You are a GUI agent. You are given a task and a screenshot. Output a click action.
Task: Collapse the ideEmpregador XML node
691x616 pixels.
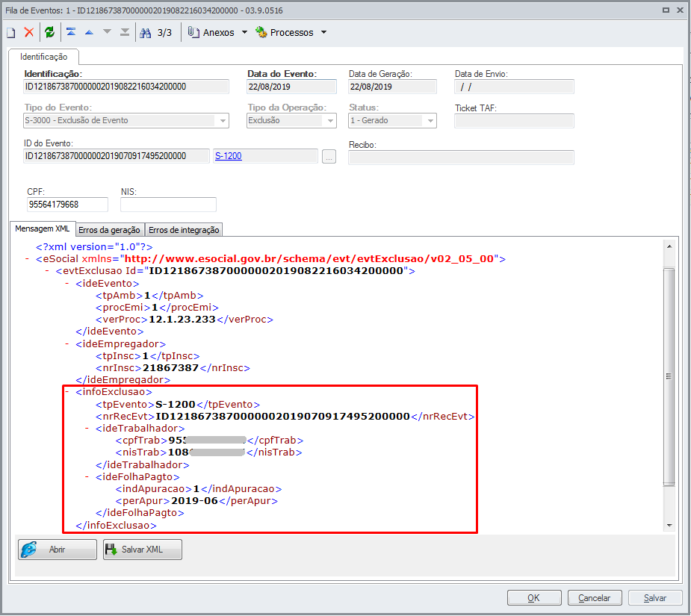pos(66,343)
